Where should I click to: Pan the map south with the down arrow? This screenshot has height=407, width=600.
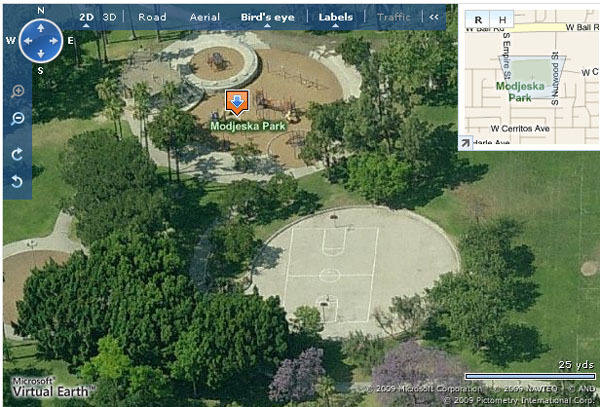click(41, 54)
